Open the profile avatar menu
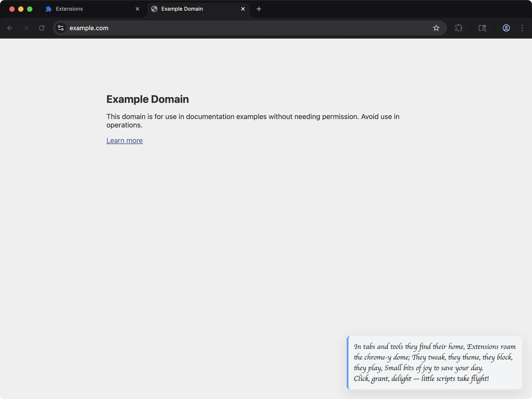The image size is (532, 399). (506, 28)
